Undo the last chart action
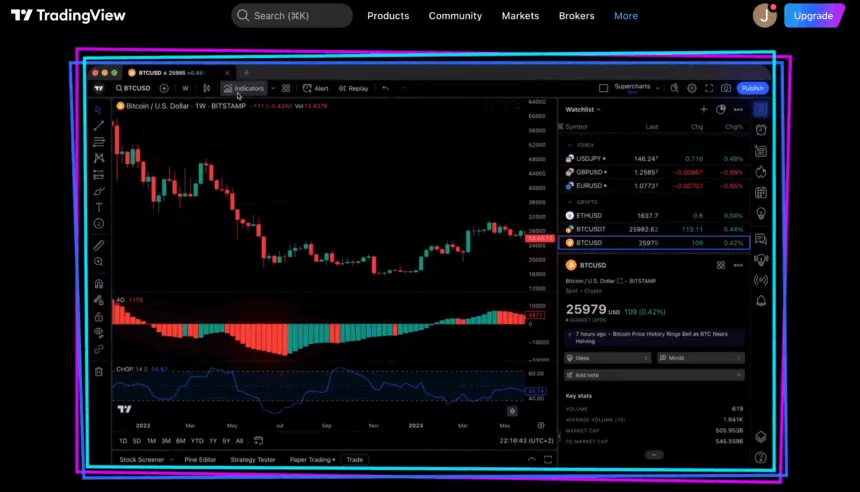 pyautogui.click(x=386, y=88)
